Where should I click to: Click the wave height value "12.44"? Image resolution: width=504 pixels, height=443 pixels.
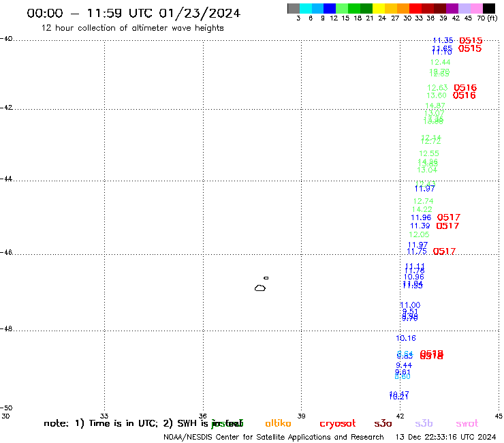tap(441, 62)
